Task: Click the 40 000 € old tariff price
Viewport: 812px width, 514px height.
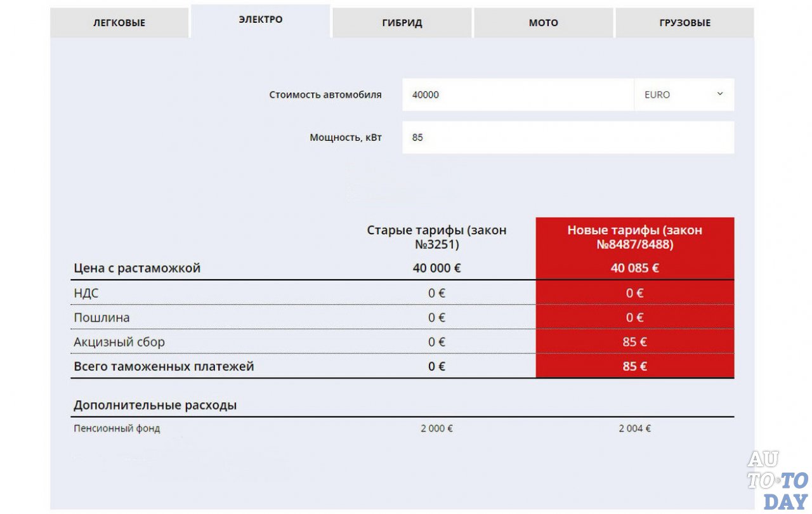Action: coord(437,268)
